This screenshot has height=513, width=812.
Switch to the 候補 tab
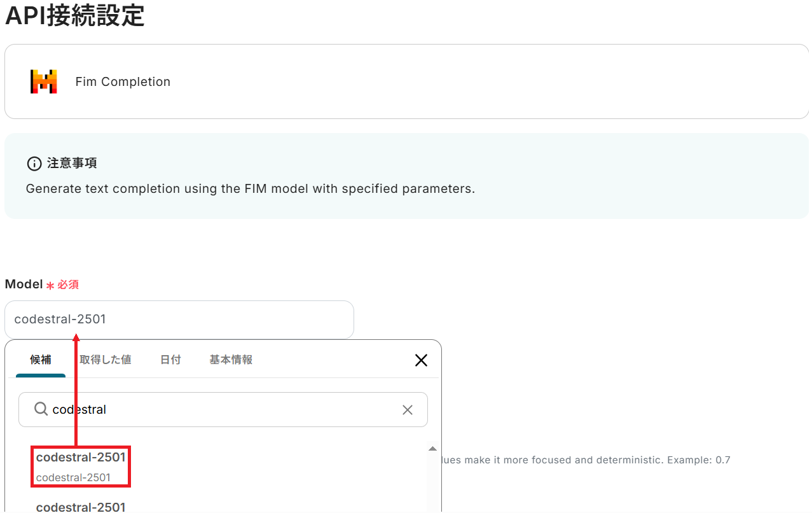(x=41, y=360)
